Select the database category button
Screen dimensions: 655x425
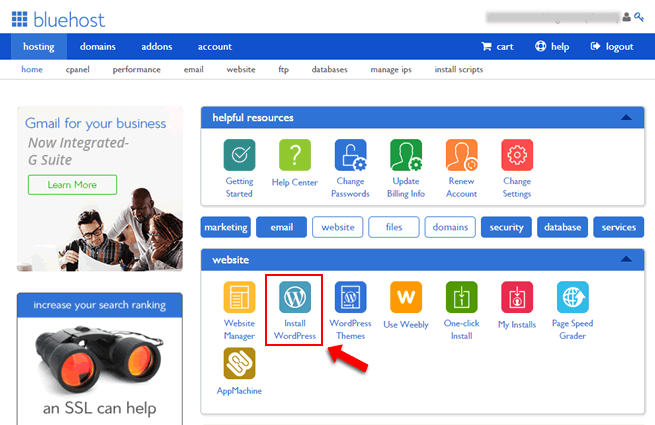563,227
